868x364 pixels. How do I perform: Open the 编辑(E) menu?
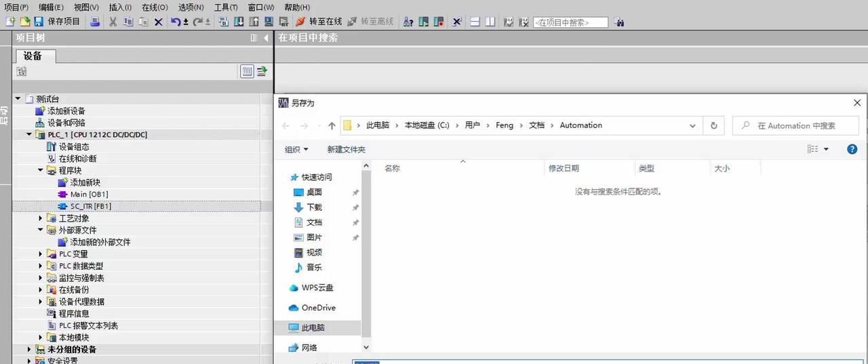click(x=52, y=7)
